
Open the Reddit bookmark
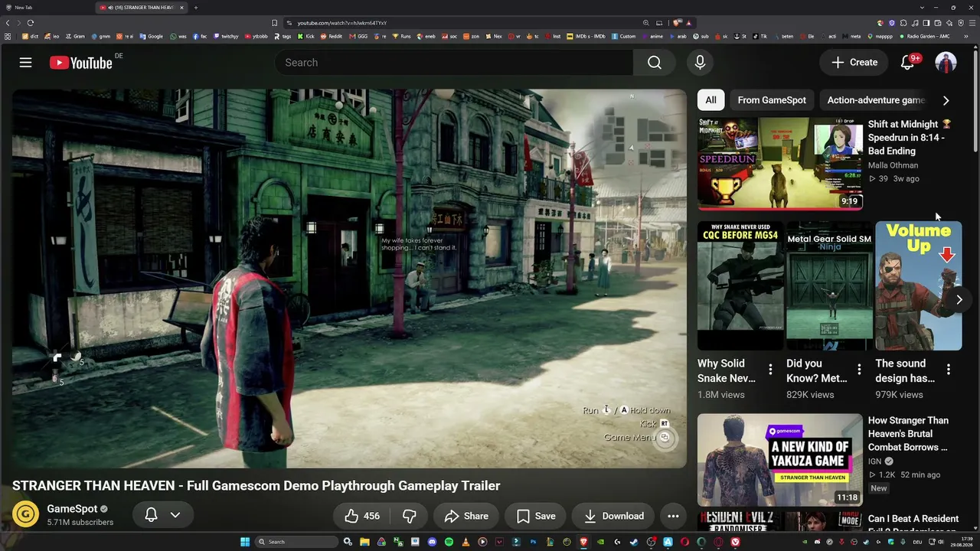[332, 36]
